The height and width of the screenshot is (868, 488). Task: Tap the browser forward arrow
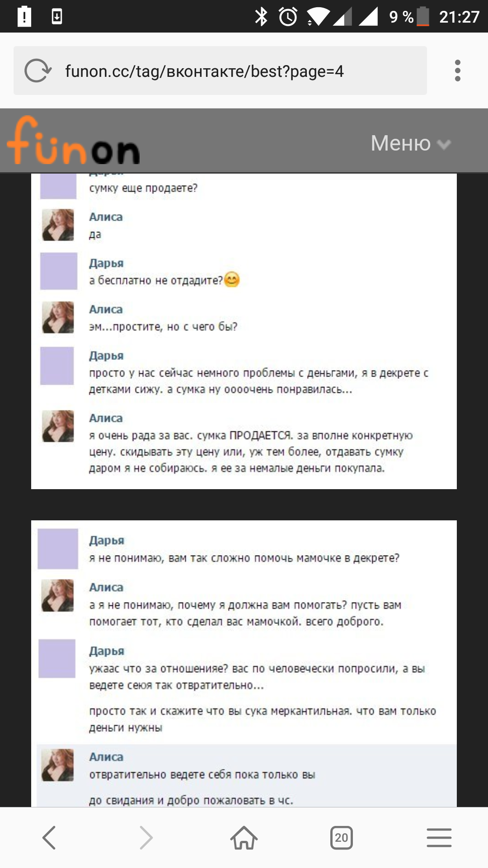click(x=146, y=837)
